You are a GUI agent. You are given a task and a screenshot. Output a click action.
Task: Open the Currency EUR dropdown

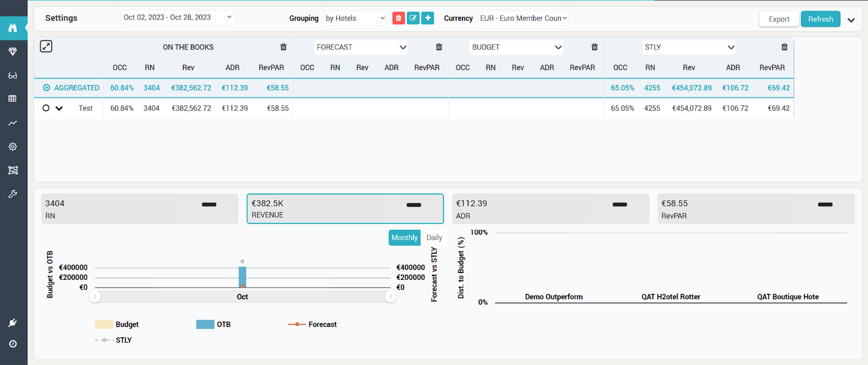522,18
